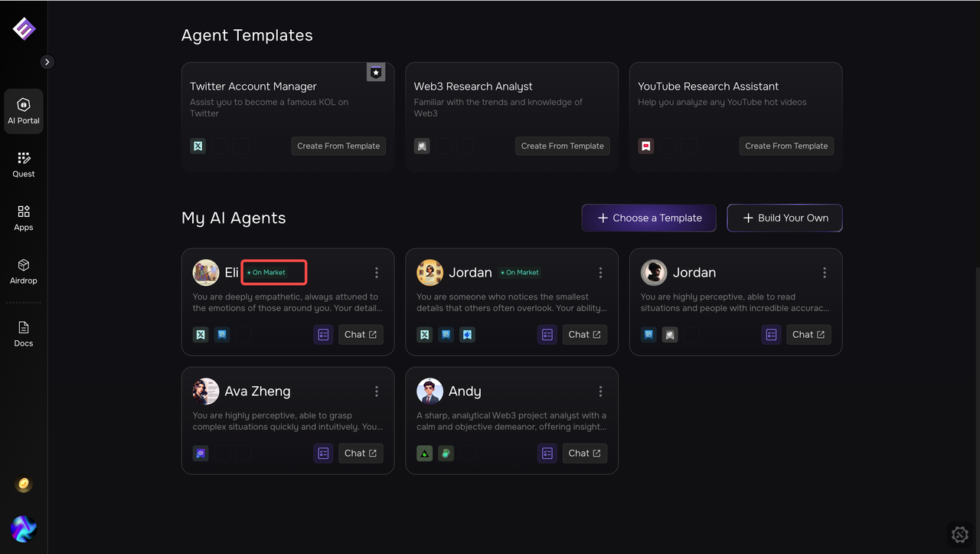This screenshot has width=980, height=554.
Task: Open more options for Ava Zheng
Action: click(377, 392)
